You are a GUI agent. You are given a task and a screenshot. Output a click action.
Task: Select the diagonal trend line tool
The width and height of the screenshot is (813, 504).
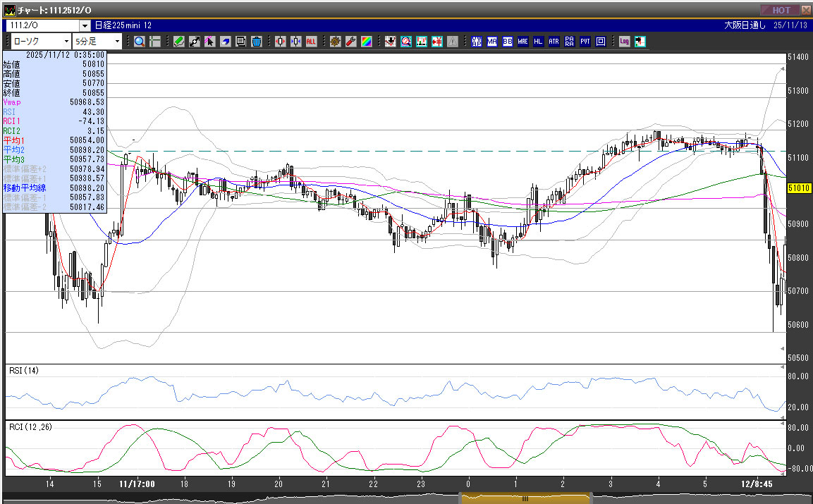[x=195, y=42]
